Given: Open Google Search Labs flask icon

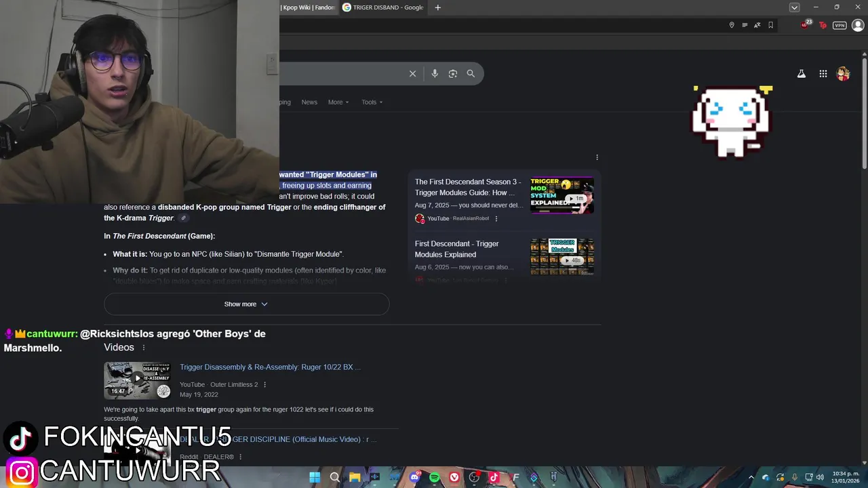Looking at the screenshot, I should coord(802,74).
